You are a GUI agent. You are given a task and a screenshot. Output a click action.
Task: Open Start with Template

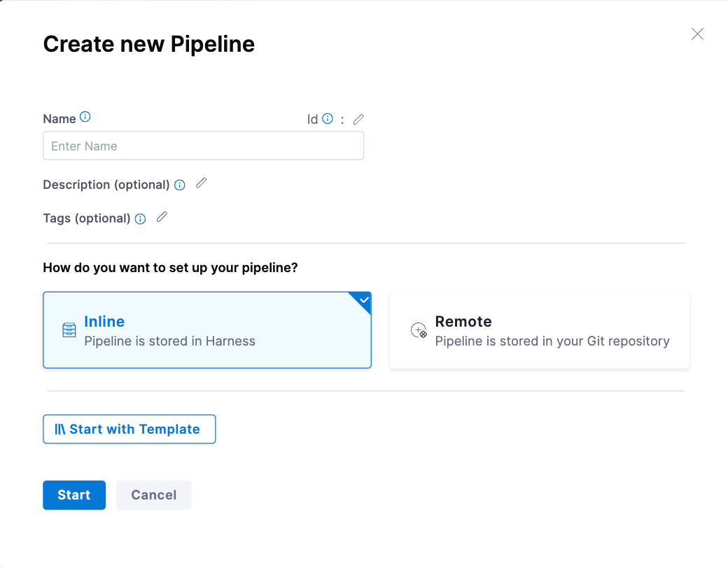click(129, 429)
